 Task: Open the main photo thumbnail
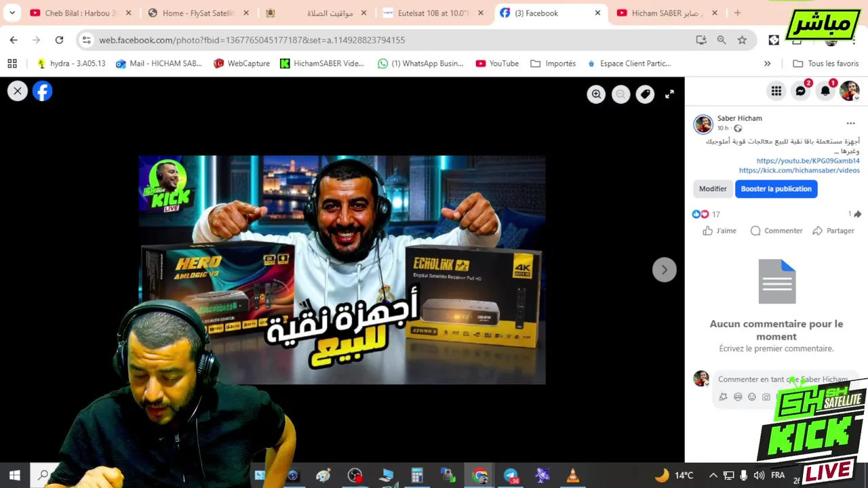click(x=342, y=270)
